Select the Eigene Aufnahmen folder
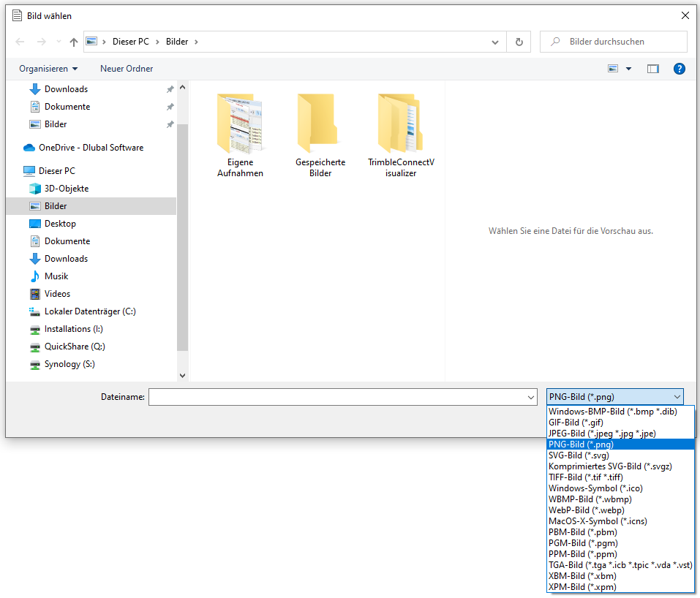 tap(240, 136)
